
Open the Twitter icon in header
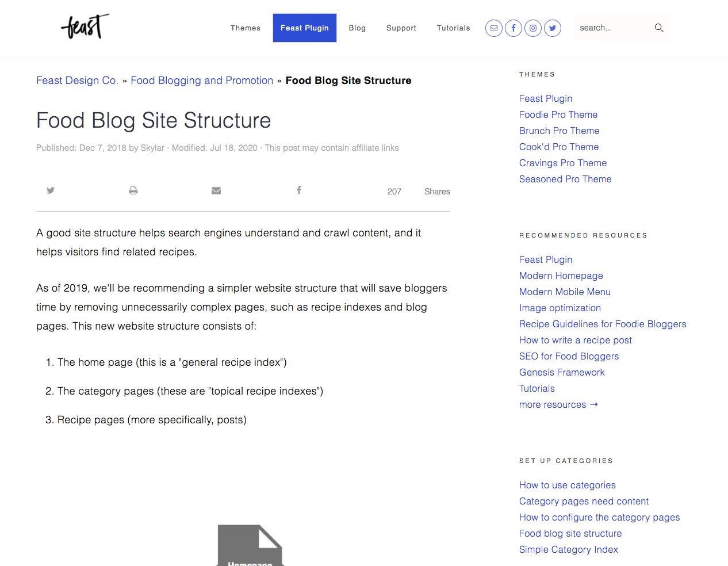click(x=553, y=28)
